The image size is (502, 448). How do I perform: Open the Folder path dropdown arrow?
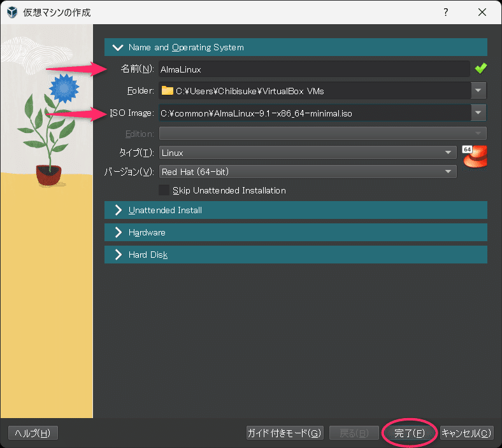coord(478,90)
